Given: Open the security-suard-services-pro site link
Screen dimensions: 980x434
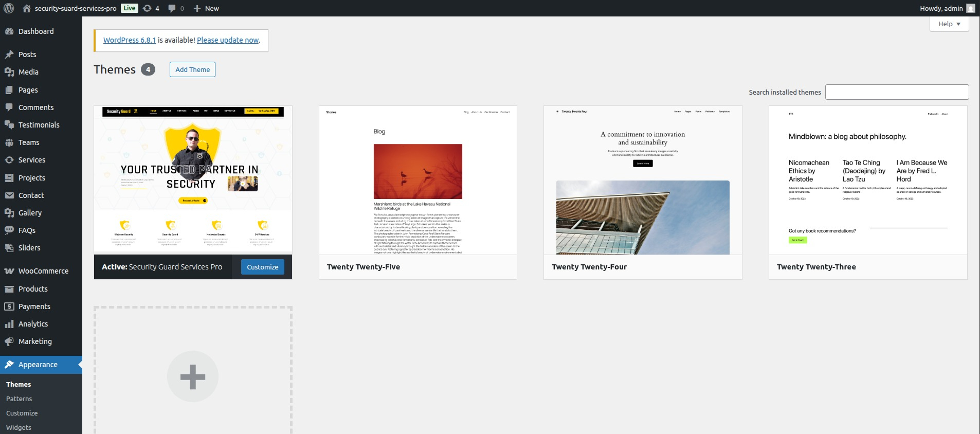Looking at the screenshot, I should tap(76, 8).
